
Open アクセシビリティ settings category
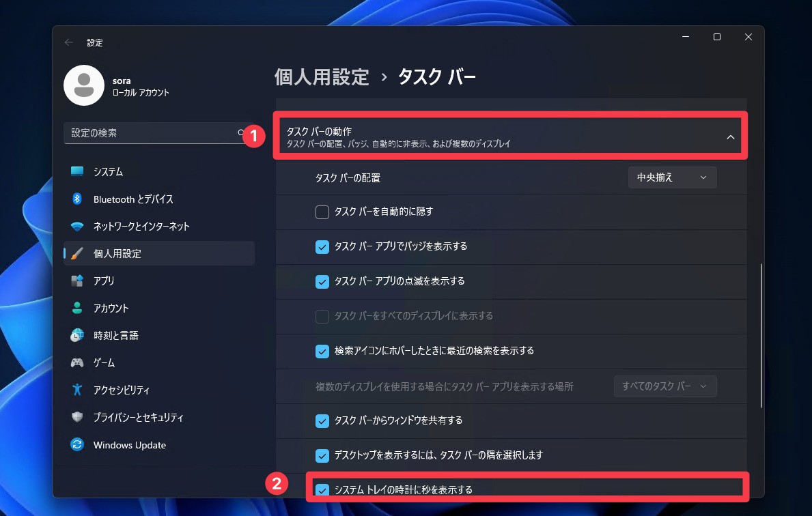[x=159, y=390]
